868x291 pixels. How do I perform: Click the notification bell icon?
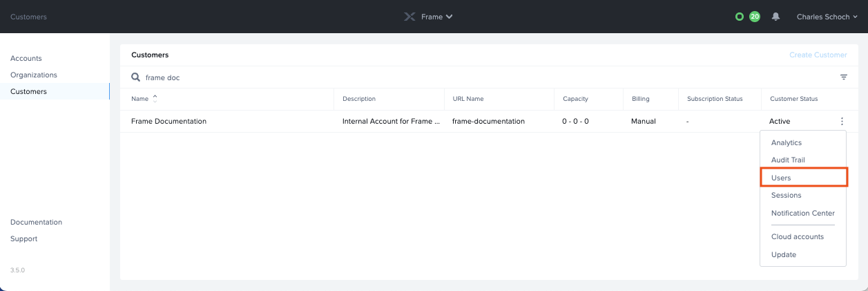pyautogui.click(x=775, y=17)
